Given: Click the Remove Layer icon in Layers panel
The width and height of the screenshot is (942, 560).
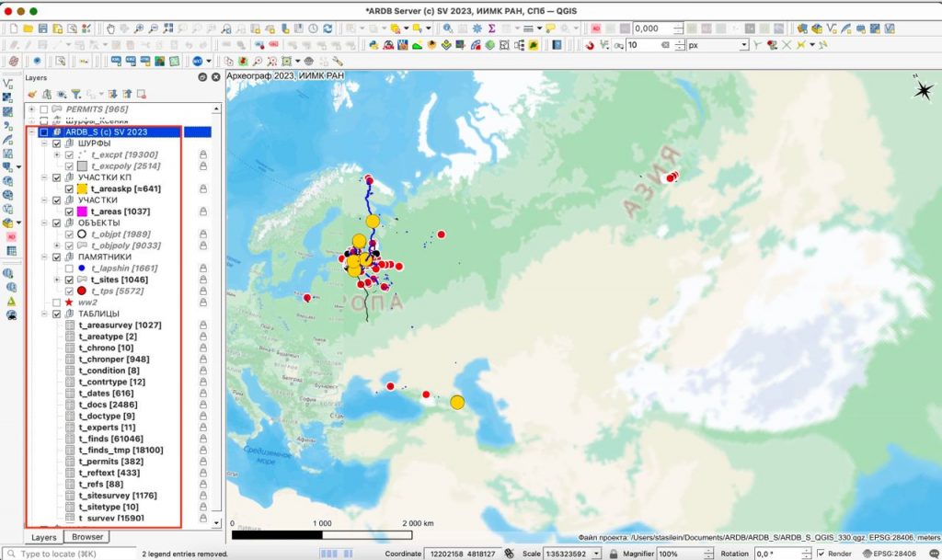Looking at the screenshot, I should coord(142,94).
